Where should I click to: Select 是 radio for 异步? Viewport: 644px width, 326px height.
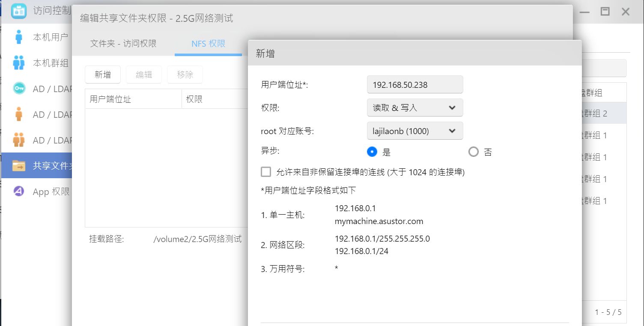pos(372,152)
